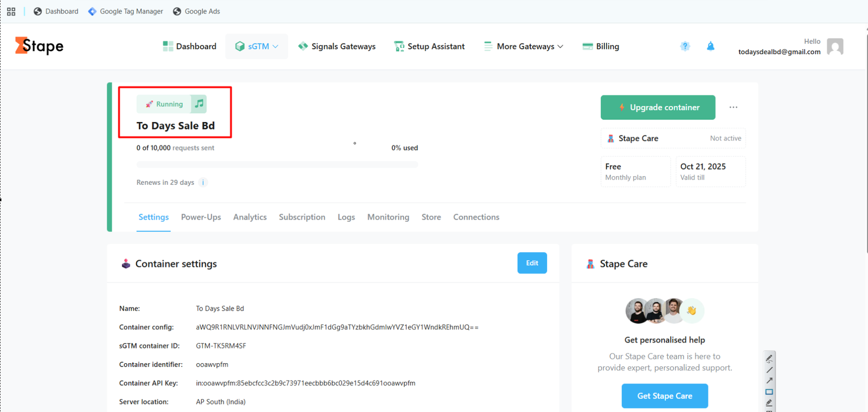Select the arrow annotation tool
Viewport: 868px width, 412px height.
click(769, 381)
